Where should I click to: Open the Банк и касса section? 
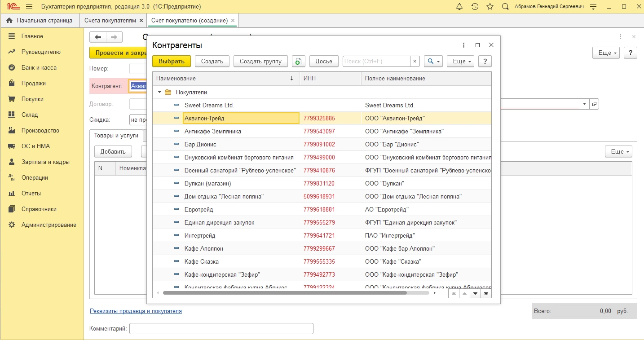39,67
